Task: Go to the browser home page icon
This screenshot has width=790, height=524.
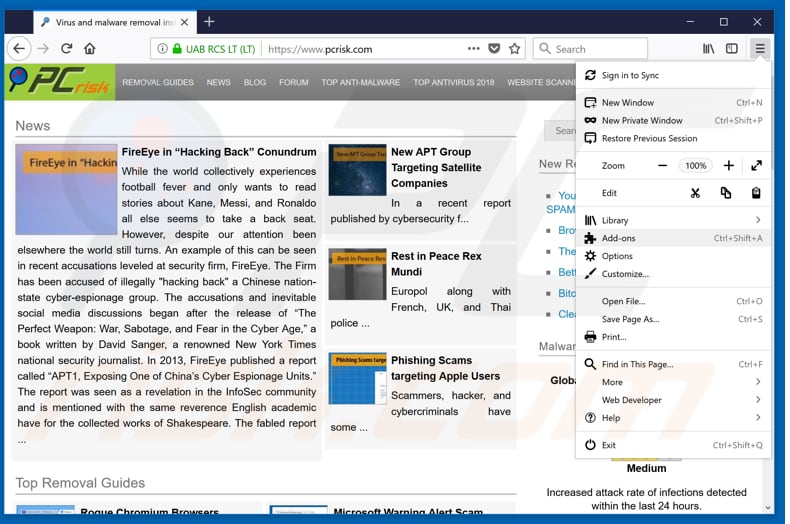Action: [90, 48]
